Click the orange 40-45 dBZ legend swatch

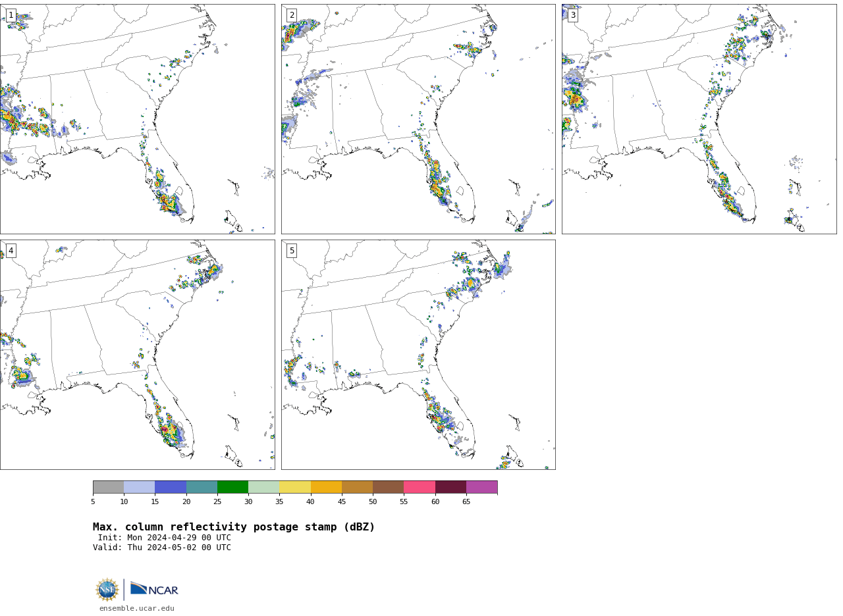coord(326,487)
